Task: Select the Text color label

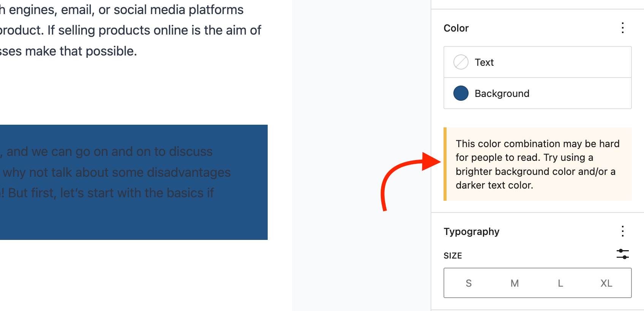Action: pyautogui.click(x=484, y=62)
